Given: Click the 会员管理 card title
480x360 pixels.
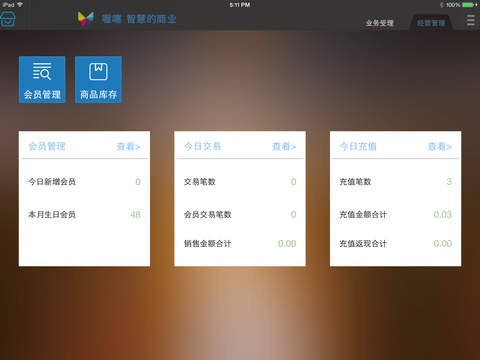Looking at the screenshot, I should pyautogui.click(x=47, y=146).
